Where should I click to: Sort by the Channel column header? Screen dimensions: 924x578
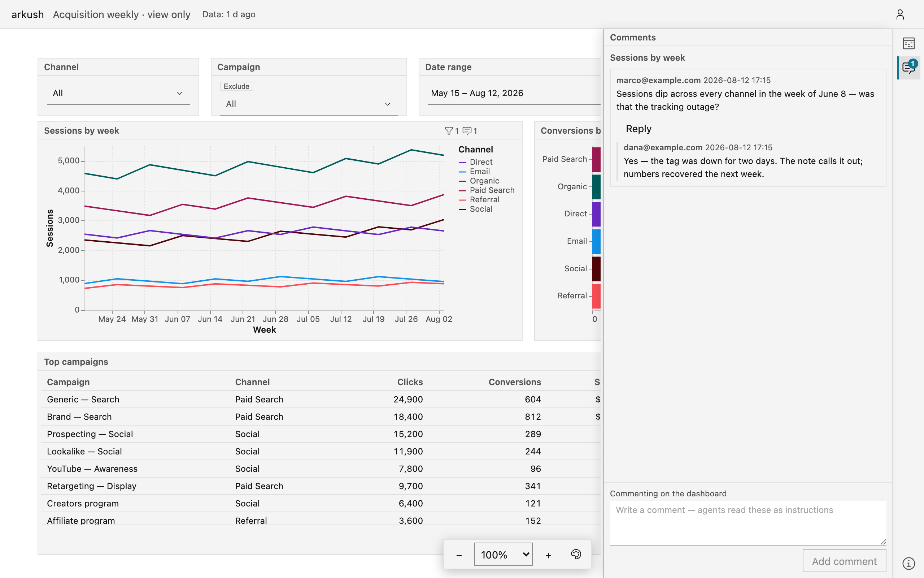click(252, 382)
